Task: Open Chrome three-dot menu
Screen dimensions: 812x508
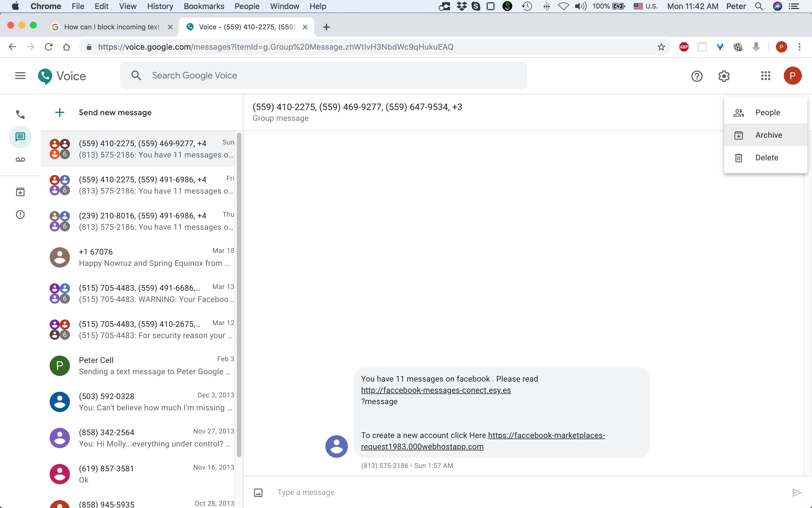Action: coord(800,47)
